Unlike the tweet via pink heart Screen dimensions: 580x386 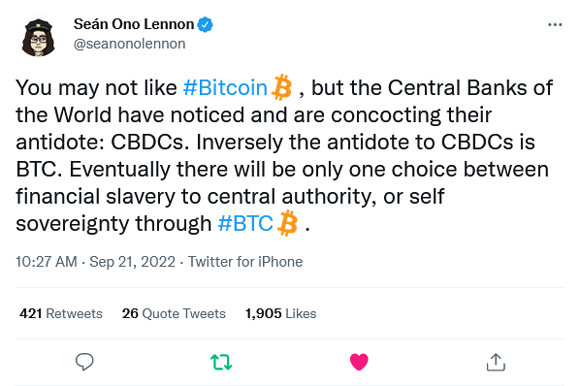359,362
